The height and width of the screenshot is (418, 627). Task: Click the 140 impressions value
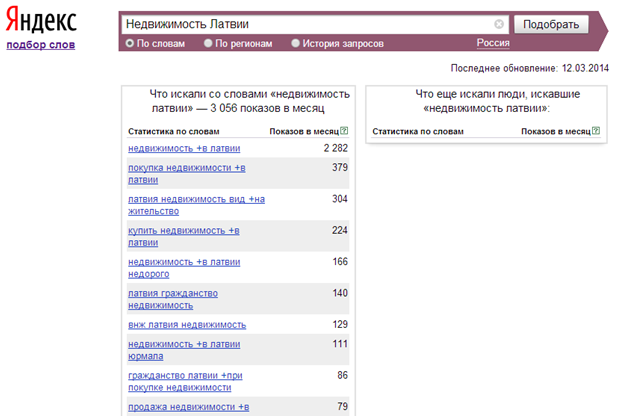pyautogui.click(x=340, y=293)
